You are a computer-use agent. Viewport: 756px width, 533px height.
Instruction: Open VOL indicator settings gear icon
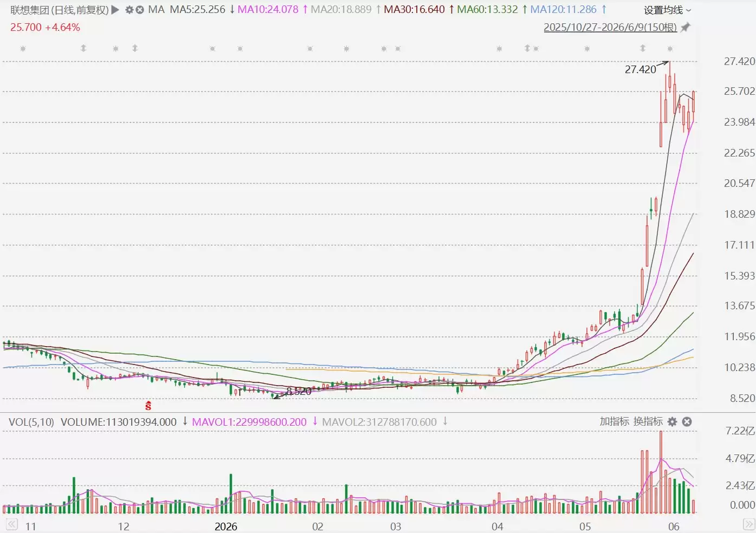[673, 421]
